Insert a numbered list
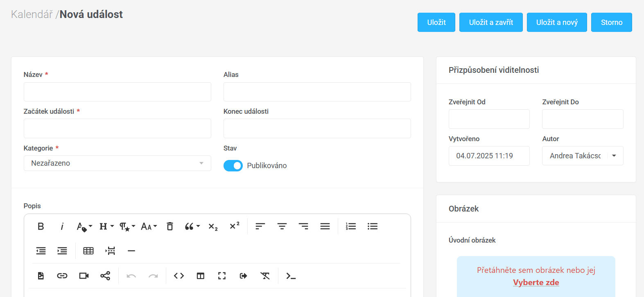The width and height of the screenshot is (644, 297). [x=351, y=226]
